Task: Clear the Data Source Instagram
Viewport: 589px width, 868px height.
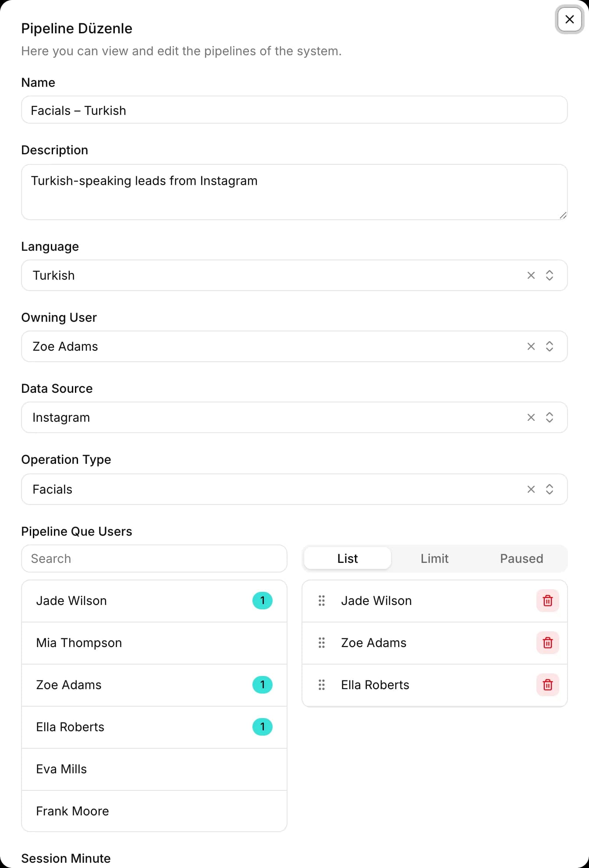Action: pyautogui.click(x=531, y=417)
